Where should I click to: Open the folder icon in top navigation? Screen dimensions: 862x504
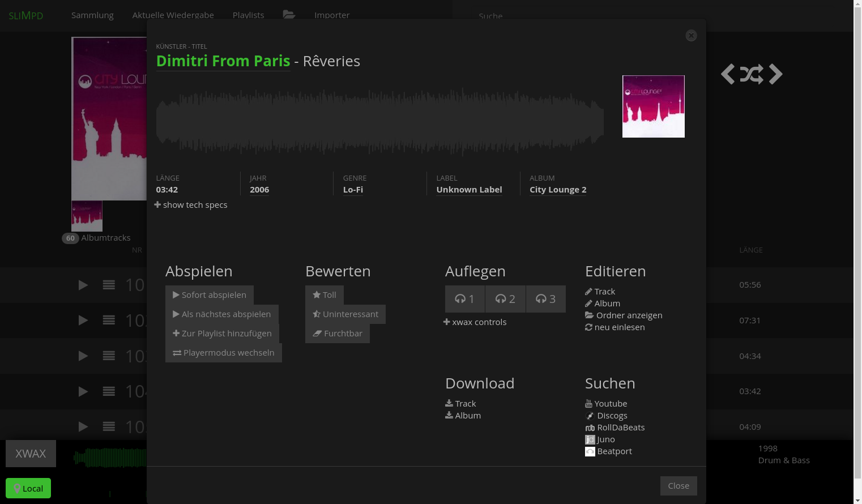tap(289, 15)
